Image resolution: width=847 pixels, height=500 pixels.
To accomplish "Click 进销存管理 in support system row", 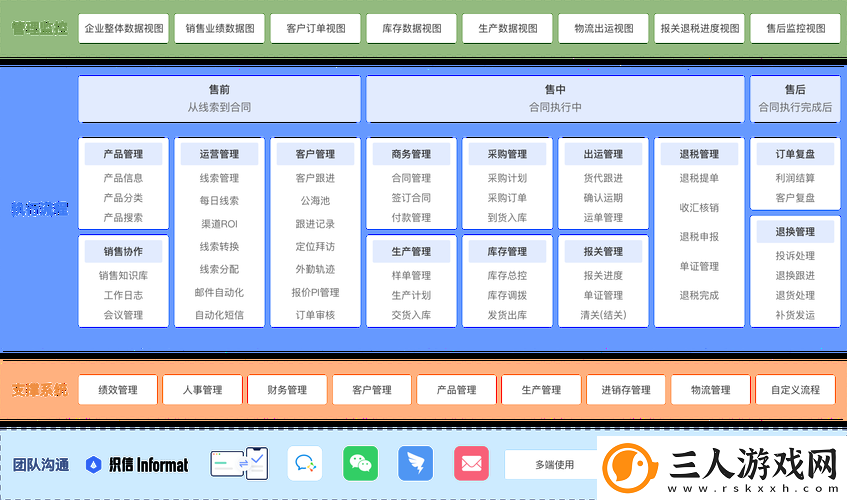I will pos(626,390).
